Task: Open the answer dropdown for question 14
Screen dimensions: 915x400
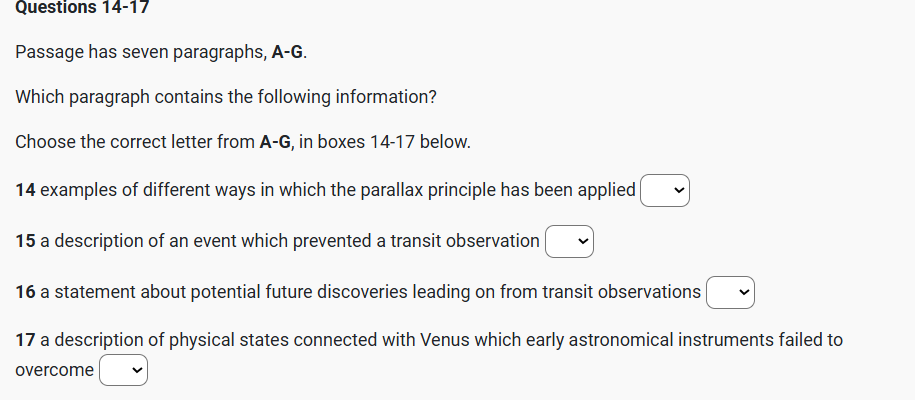Action: point(665,189)
